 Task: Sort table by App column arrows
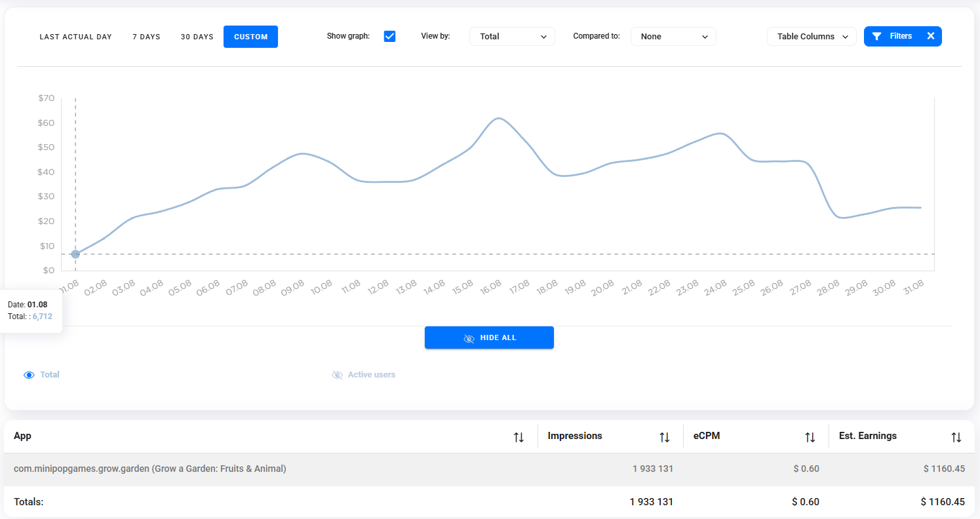tap(519, 437)
